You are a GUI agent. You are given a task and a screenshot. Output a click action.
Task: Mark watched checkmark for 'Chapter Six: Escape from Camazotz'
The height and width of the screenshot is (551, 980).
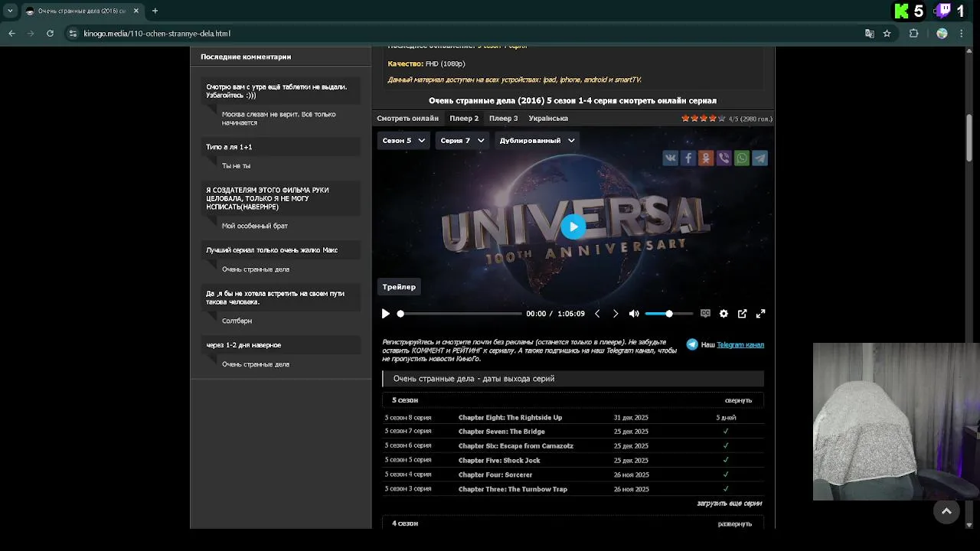coord(726,446)
